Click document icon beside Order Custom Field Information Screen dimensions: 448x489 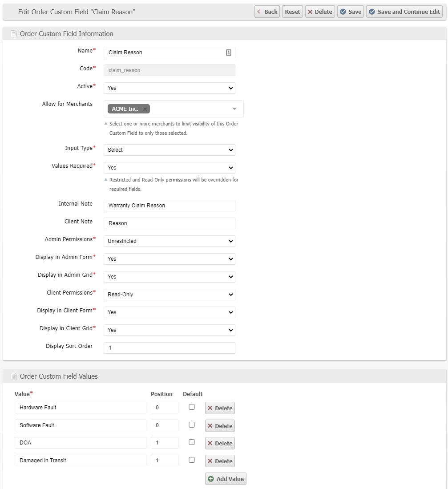point(13,33)
